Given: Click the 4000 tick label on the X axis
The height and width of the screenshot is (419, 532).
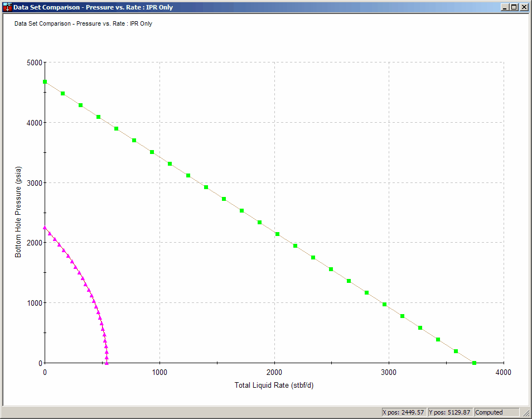Looking at the screenshot, I should (x=502, y=372).
